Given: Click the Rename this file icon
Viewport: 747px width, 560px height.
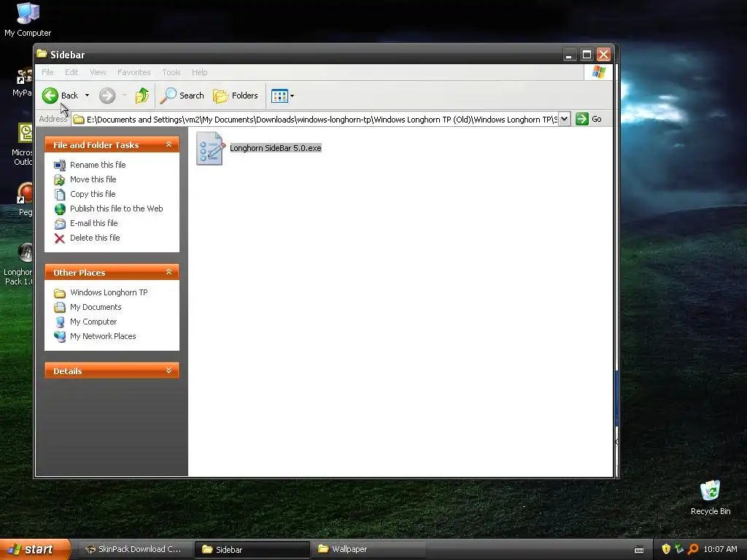Looking at the screenshot, I should tap(60, 166).
